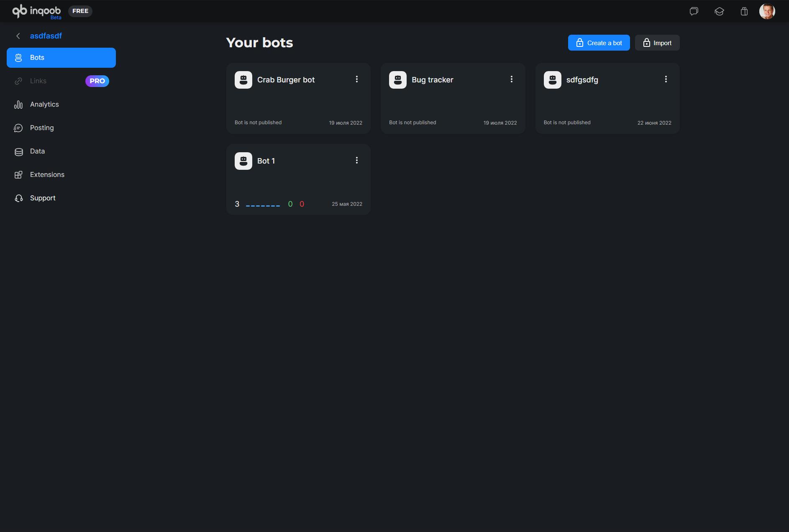Image resolution: width=789 pixels, height=532 pixels.
Task: Click the chat messages icon in header
Action: pyautogui.click(x=694, y=11)
